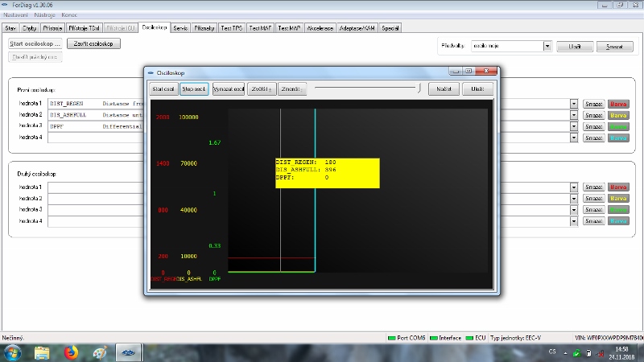Viewport: 644px width, 362px height.
Task: Click Zavřít osciloskop button
Action: 93,43
